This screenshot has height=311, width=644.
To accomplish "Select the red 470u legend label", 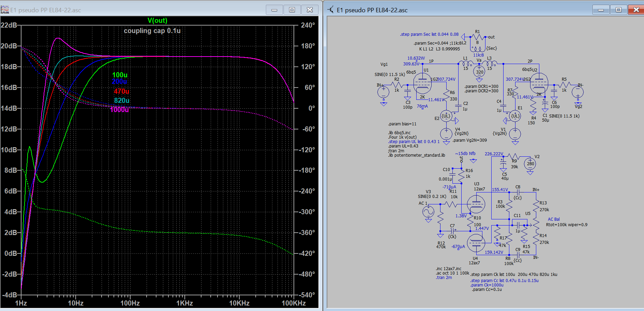I will point(122,91).
